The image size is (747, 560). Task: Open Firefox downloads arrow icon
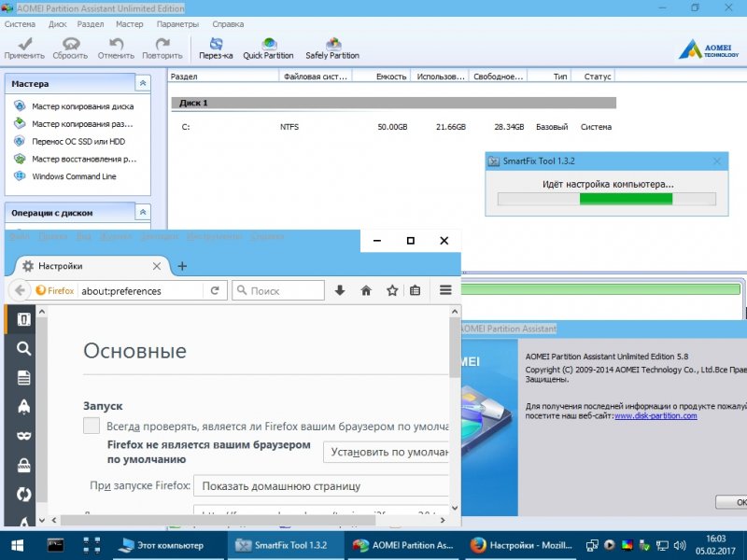340,290
